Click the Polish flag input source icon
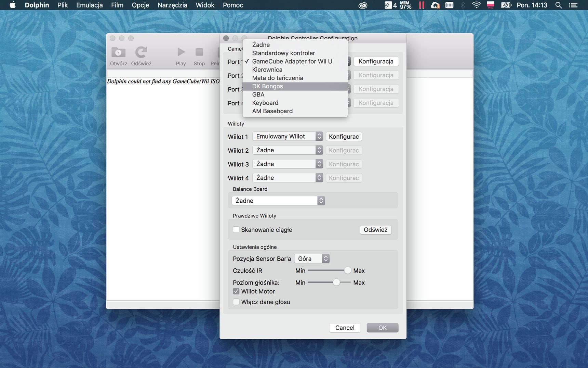Viewport: 588px width, 368px height. (x=491, y=5)
